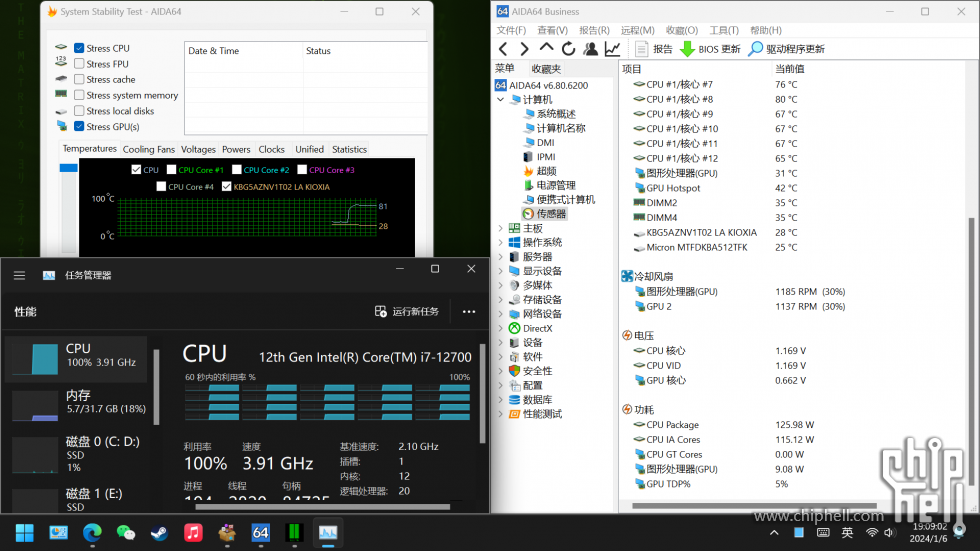
Task: Select 电源管理 item in AIDA64 tree
Action: click(x=549, y=185)
